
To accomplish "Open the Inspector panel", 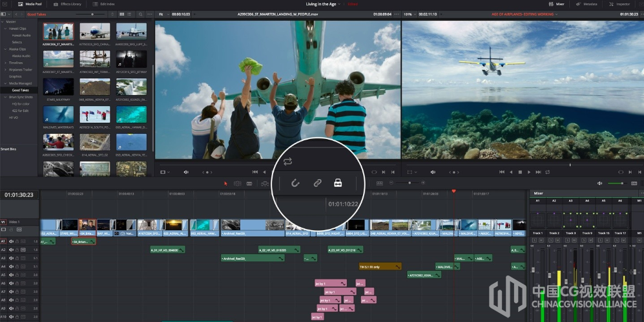I will [x=619, y=4].
